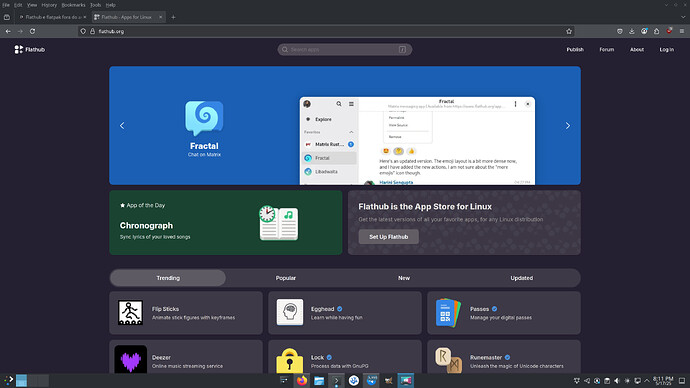Open the Help menu

click(x=110, y=5)
